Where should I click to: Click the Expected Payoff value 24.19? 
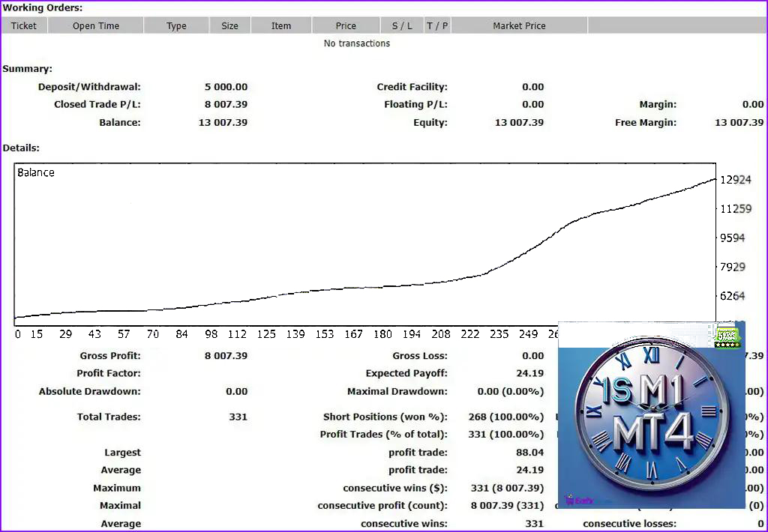[x=529, y=373]
